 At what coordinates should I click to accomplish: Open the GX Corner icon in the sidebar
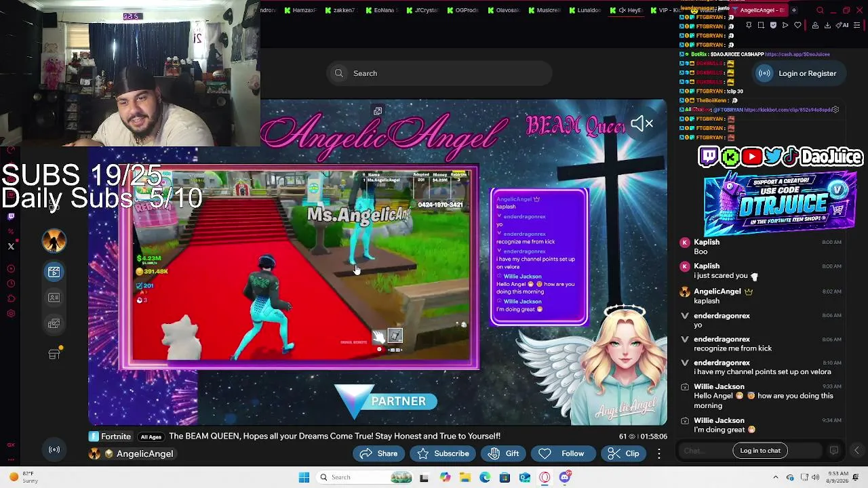click(x=11, y=445)
